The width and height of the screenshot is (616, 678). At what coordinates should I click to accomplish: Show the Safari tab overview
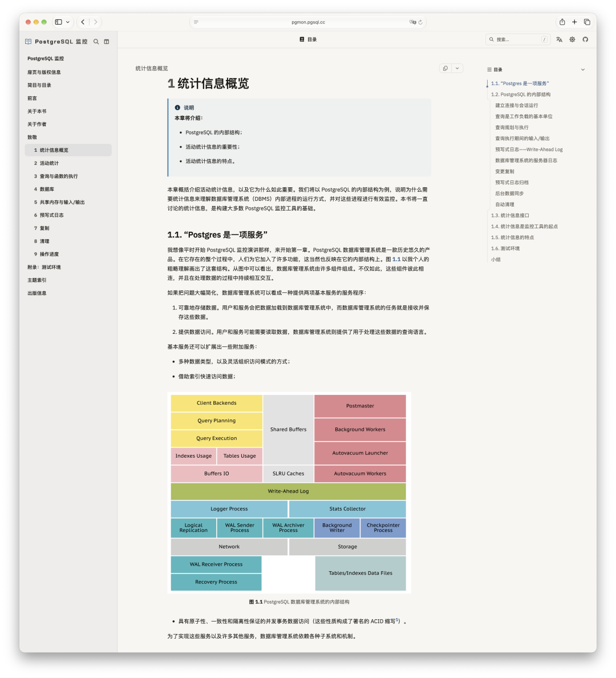587,22
